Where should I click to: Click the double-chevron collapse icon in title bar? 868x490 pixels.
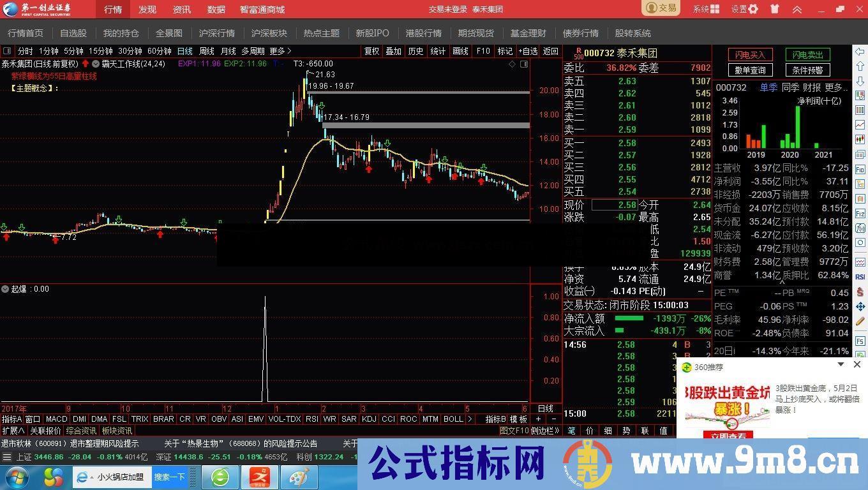pyautogui.click(x=797, y=9)
